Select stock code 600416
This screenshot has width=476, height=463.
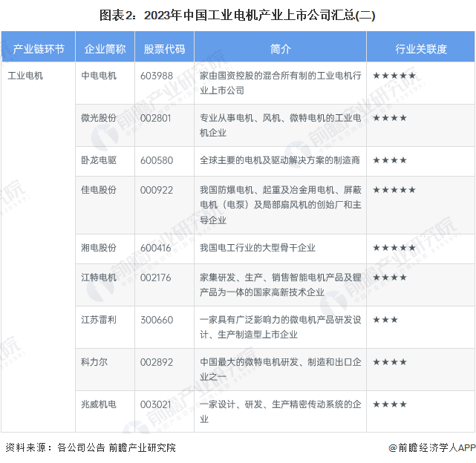[x=155, y=248]
